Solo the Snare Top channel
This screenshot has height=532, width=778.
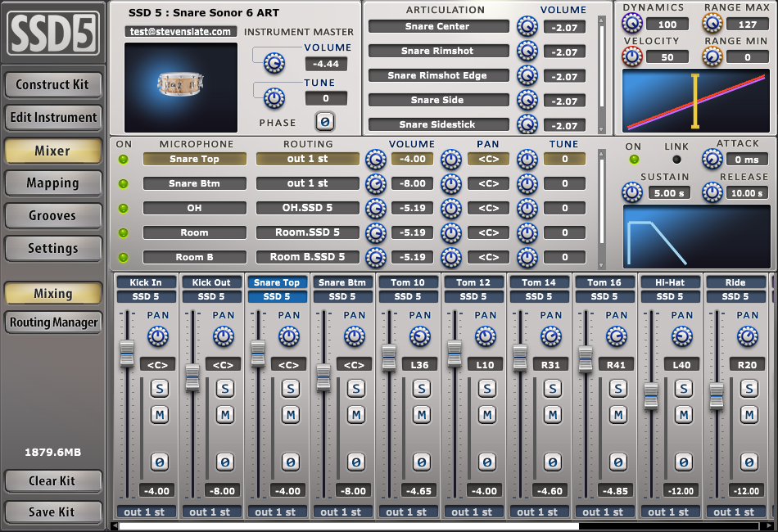(290, 389)
